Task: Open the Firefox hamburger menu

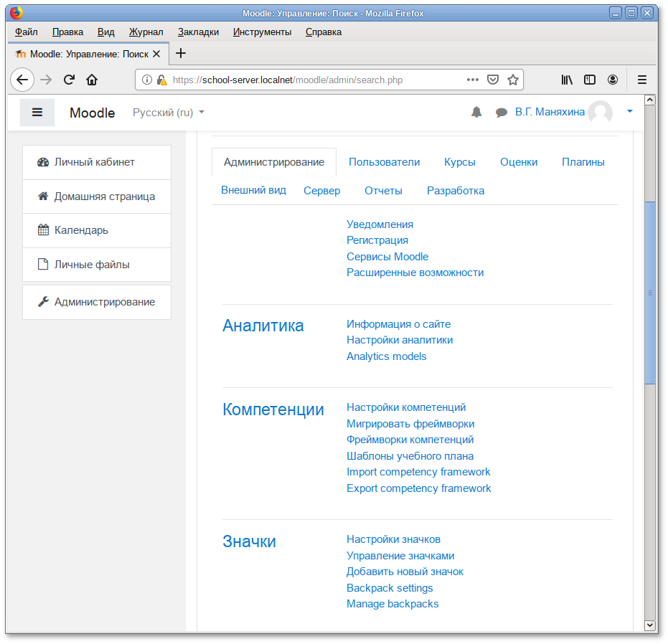Action: click(x=642, y=80)
